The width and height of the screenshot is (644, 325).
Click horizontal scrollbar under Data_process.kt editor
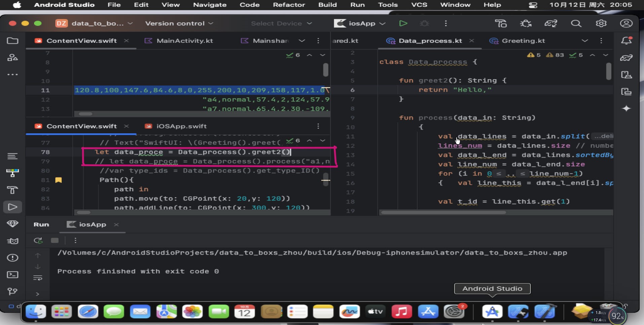pyautogui.click(x=443, y=213)
